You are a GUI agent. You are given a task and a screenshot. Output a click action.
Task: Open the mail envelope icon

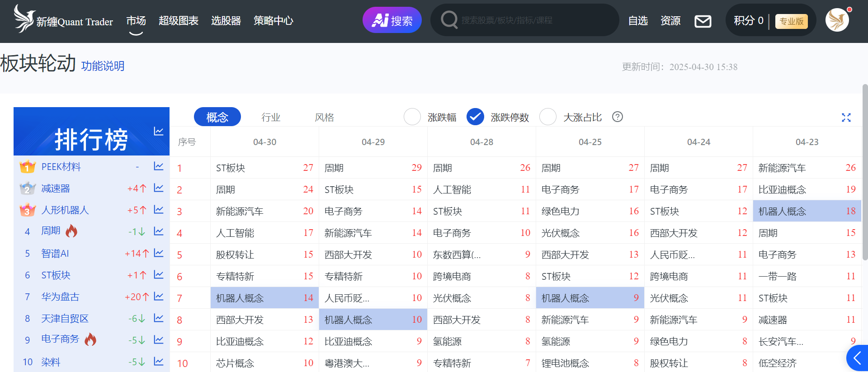click(703, 21)
